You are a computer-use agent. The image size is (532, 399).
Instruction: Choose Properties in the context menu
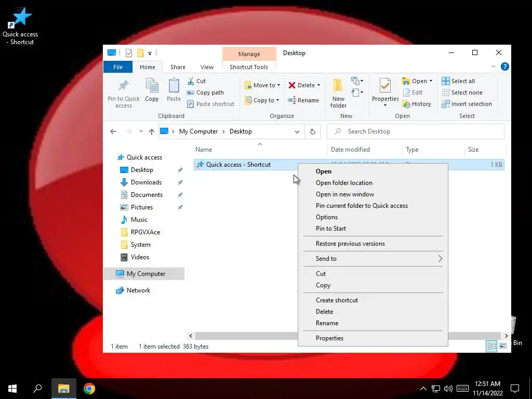[373, 338]
